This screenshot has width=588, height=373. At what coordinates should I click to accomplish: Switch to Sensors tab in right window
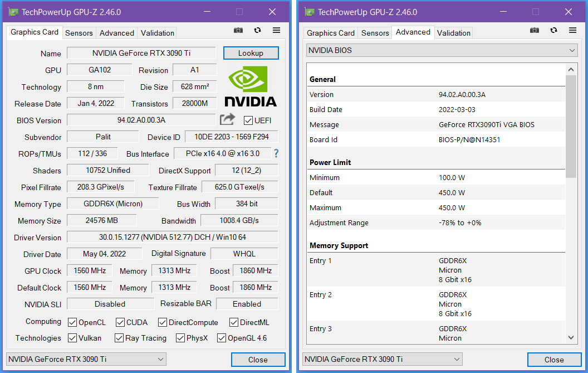[x=375, y=33]
